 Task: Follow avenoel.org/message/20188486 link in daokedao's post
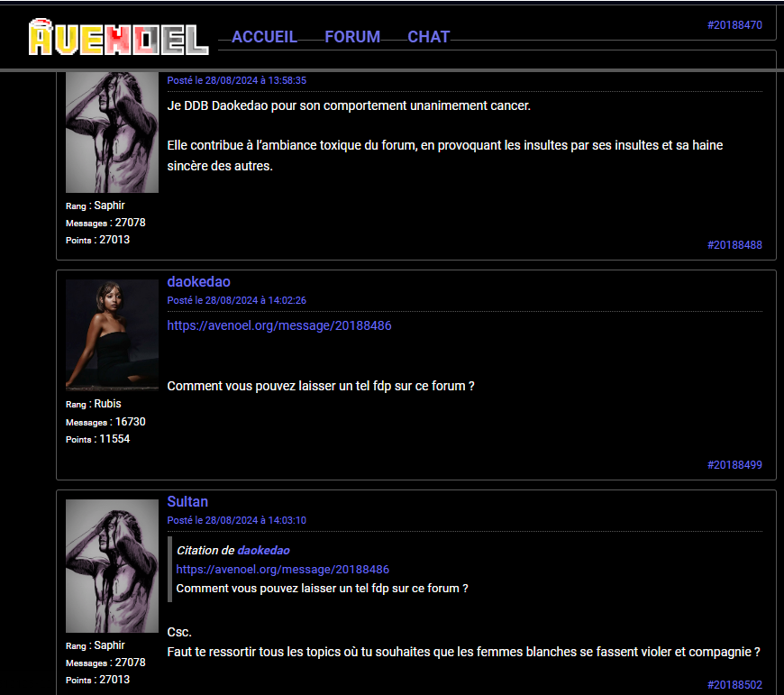pos(279,325)
